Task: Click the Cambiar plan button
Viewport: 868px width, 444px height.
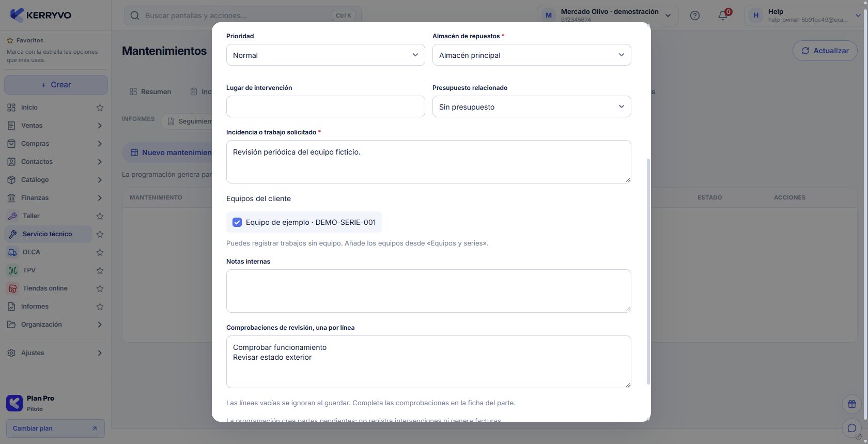Action: point(55,428)
